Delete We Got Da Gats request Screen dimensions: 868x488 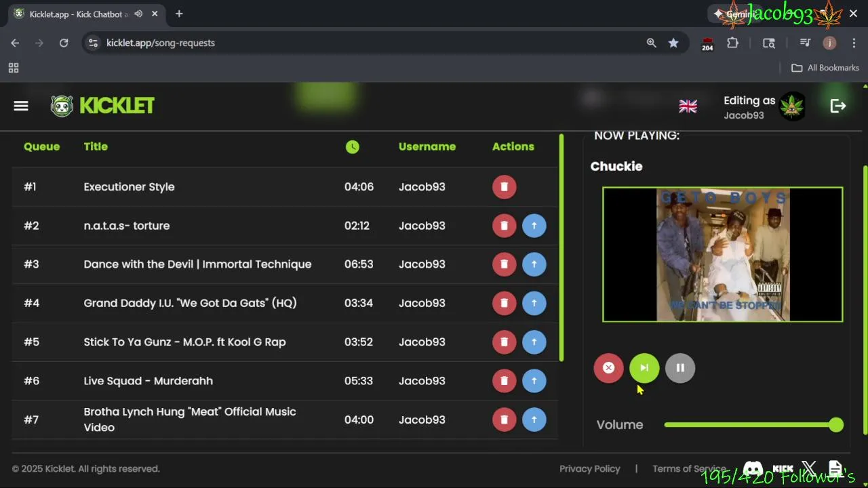tap(504, 303)
